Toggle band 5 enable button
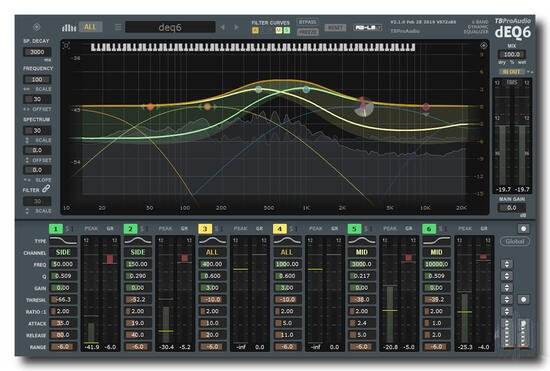The width and height of the screenshot is (550, 371). point(354,229)
